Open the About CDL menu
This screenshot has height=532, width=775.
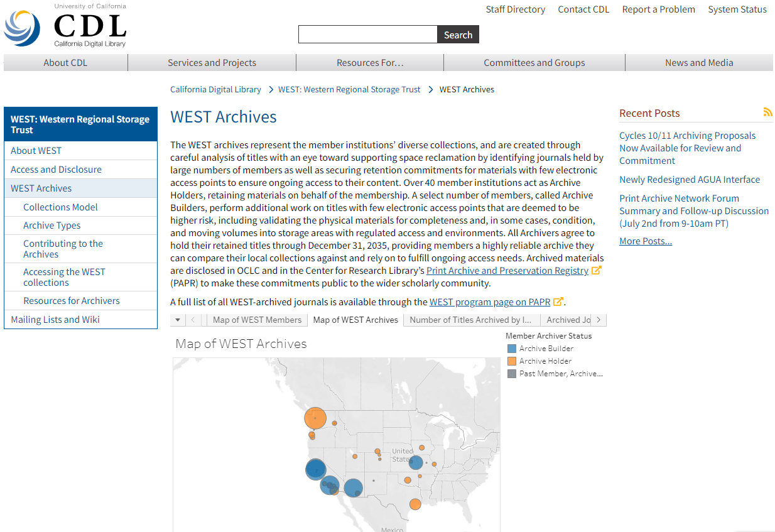65,62
